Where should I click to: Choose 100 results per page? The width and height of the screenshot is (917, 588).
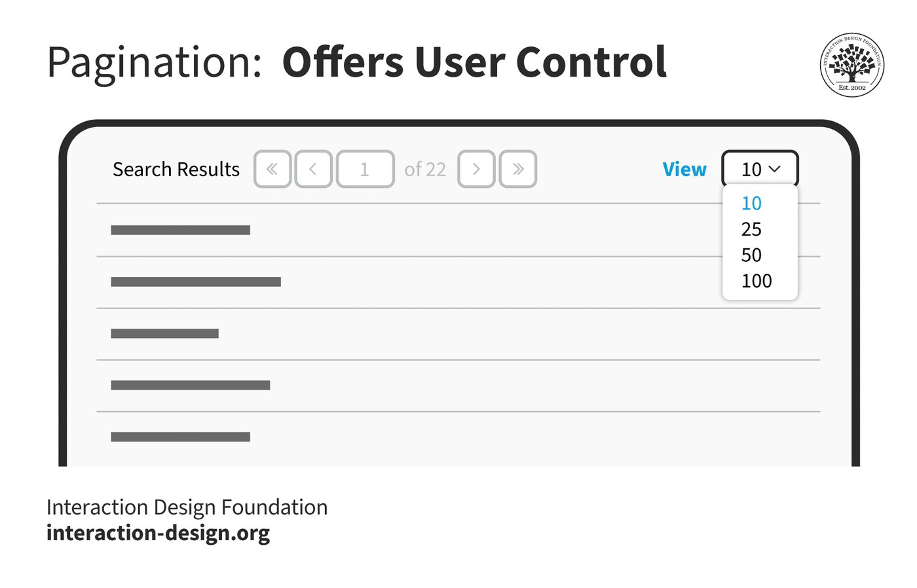coord(757,281)
